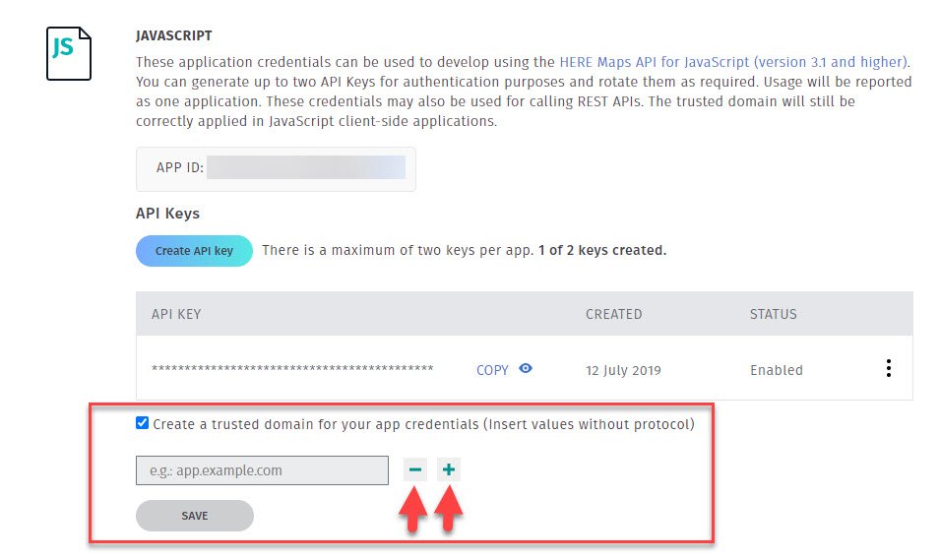
Task: Select the blurred APP ID value box
Action: (x=306, y=167)
